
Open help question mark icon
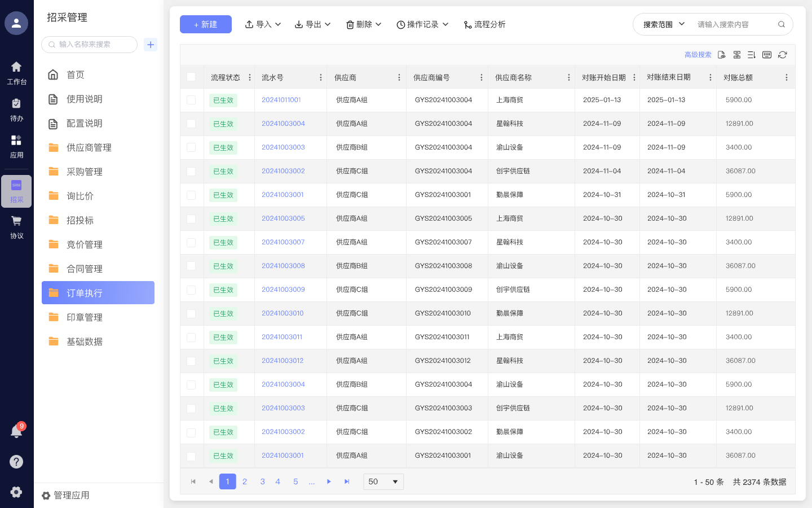(x=16, y=462)
